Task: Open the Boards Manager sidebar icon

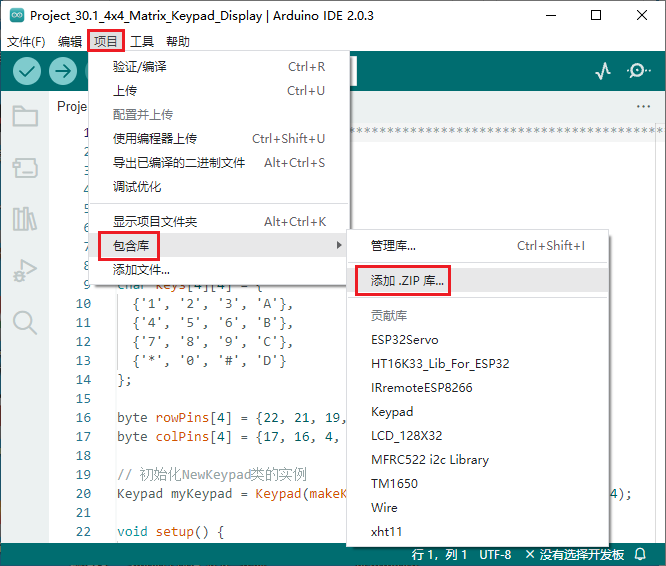Action: [x=25, y=167]
